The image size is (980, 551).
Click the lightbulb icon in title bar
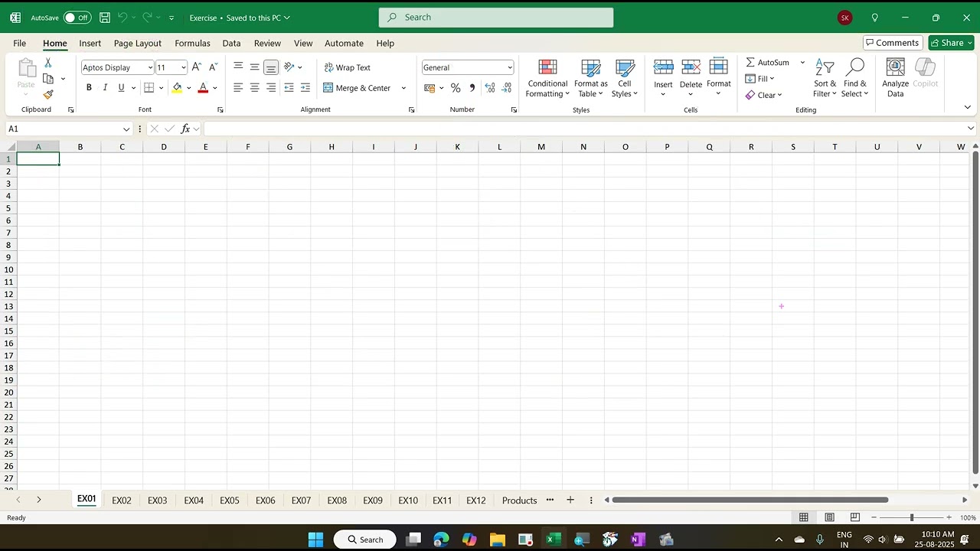click(874, 18)
